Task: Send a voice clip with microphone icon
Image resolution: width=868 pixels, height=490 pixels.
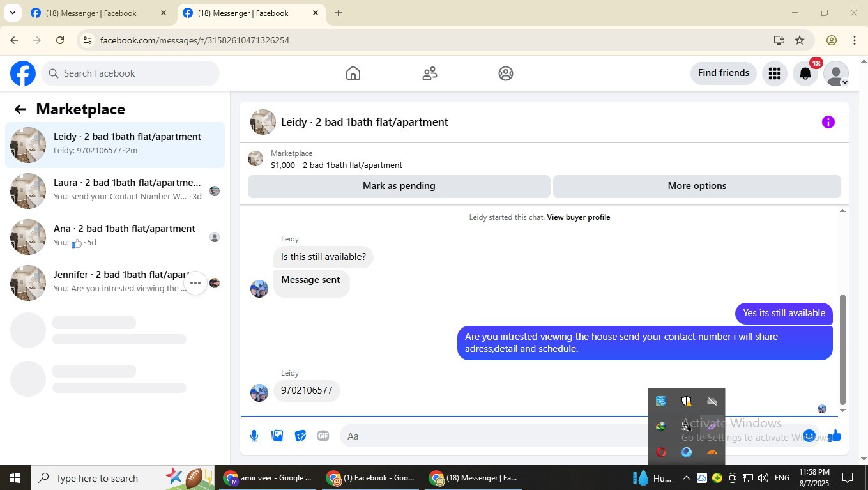Action: 254,436
